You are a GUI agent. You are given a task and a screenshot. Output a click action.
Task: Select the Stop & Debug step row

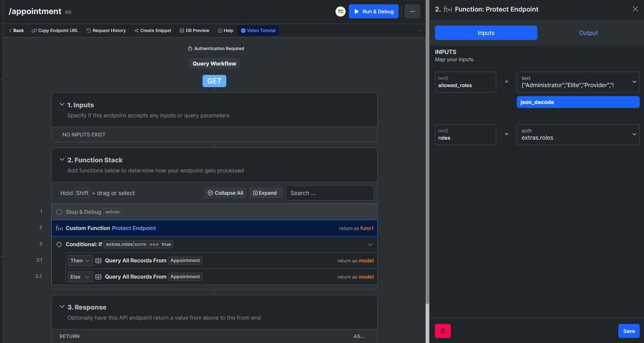pos(214,212)
